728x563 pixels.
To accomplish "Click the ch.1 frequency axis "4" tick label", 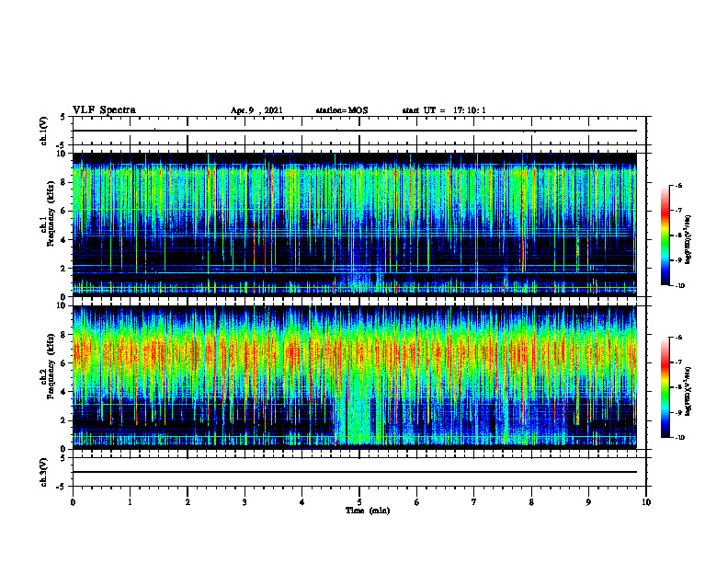I will pos(64,240).
